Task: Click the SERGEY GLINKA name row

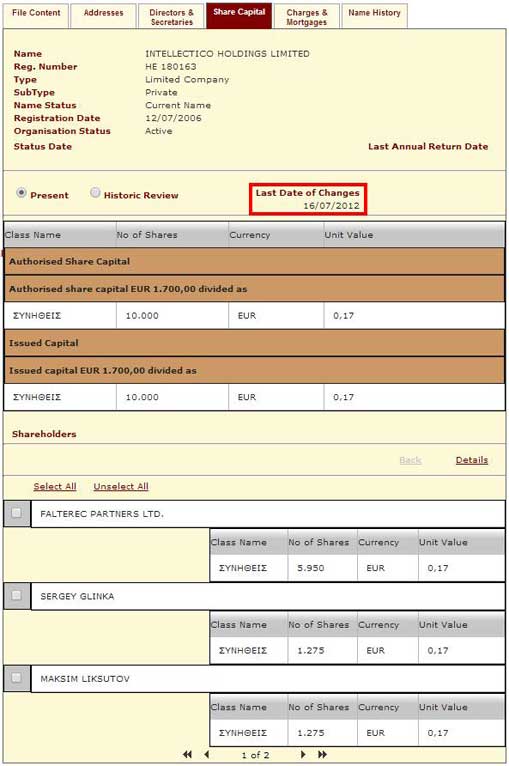Action: click(268, 596)
